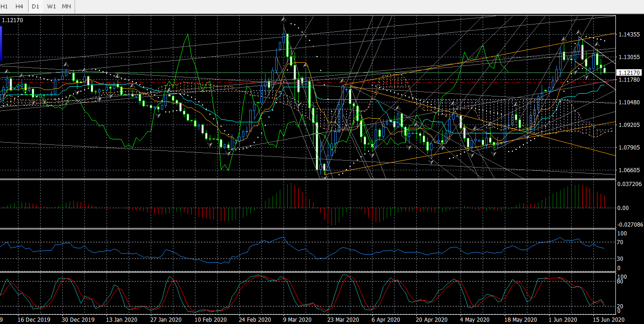This screenshot has height=324, width=644.
Task: Click the 0.037206 oscillator scale value
Action: [x=629, y=184]
